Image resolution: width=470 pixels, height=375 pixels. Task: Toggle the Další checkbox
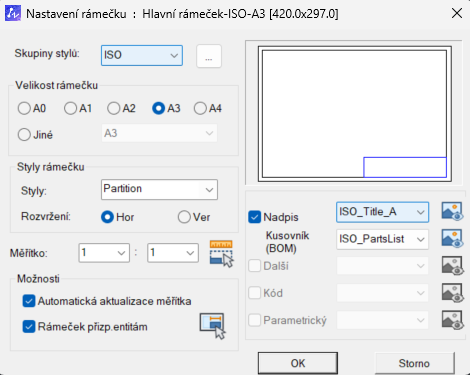255,266
